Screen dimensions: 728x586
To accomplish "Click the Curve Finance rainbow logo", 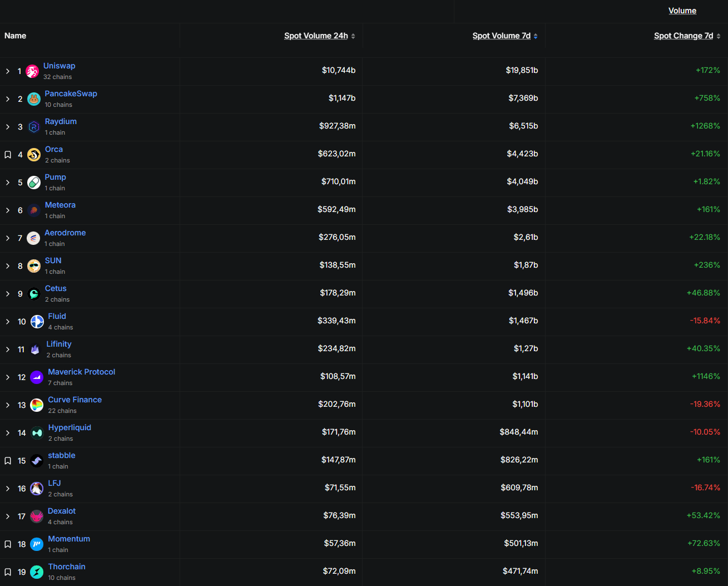I will coord(37,405).
